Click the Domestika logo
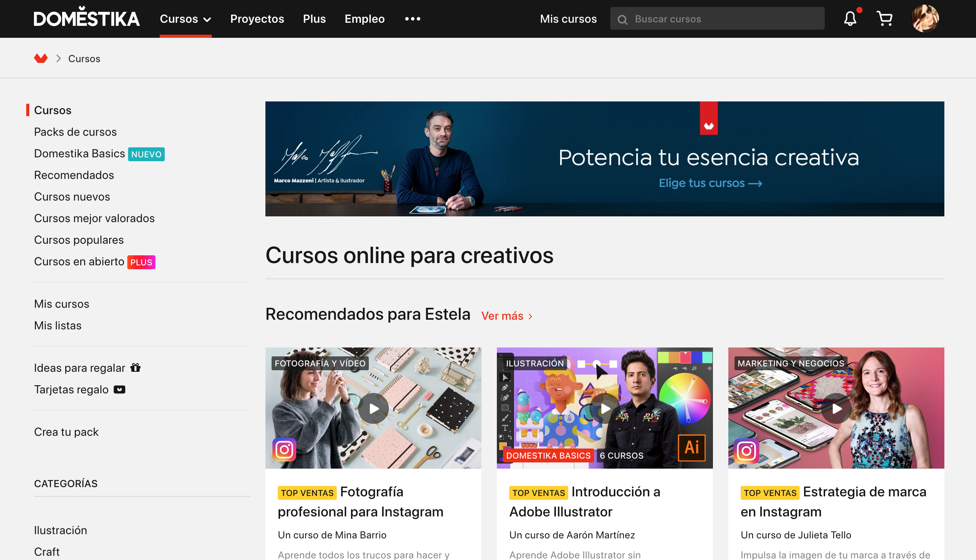976x560 pixels. coord(86,17)
